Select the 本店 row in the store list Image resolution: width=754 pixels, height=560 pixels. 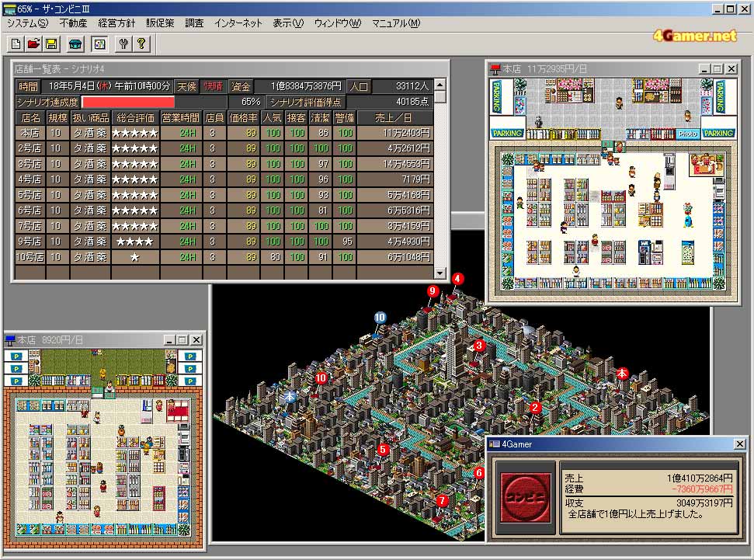click(224, 133)
